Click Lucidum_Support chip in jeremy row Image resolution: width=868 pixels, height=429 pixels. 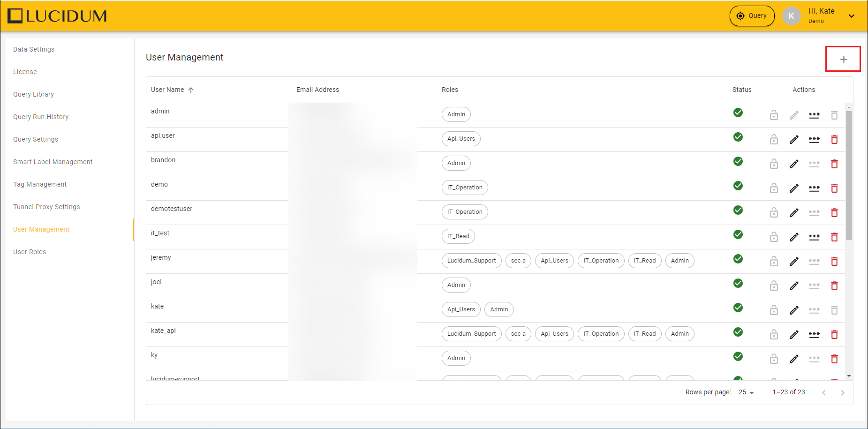click(471, 261)
